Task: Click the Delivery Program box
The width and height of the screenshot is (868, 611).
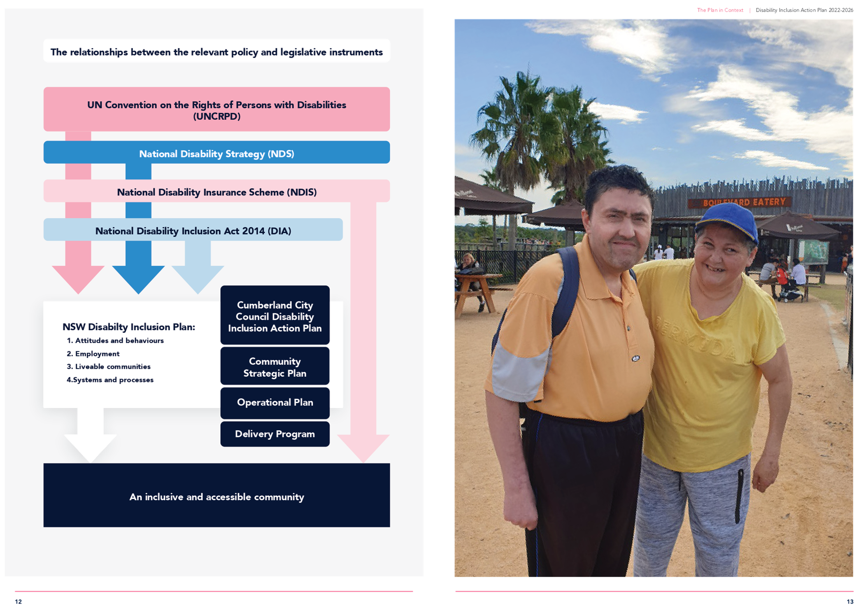Action: (x=275, y=434)
